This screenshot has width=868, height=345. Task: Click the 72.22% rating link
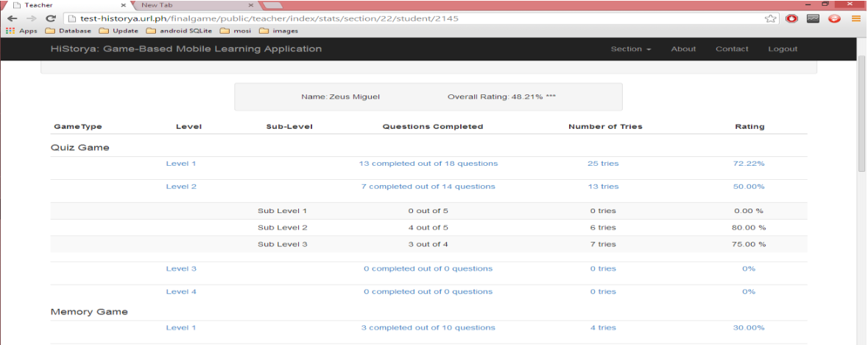[749, 164]
